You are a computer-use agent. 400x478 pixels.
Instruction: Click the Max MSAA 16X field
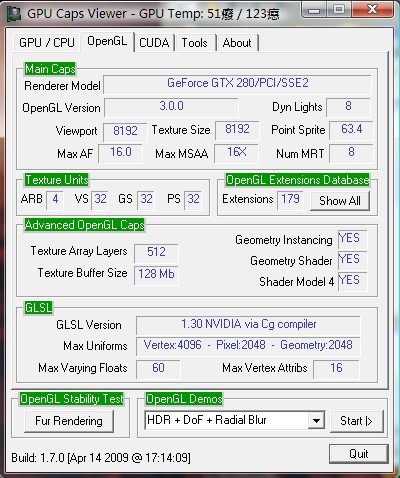click(x=236, y=153)
